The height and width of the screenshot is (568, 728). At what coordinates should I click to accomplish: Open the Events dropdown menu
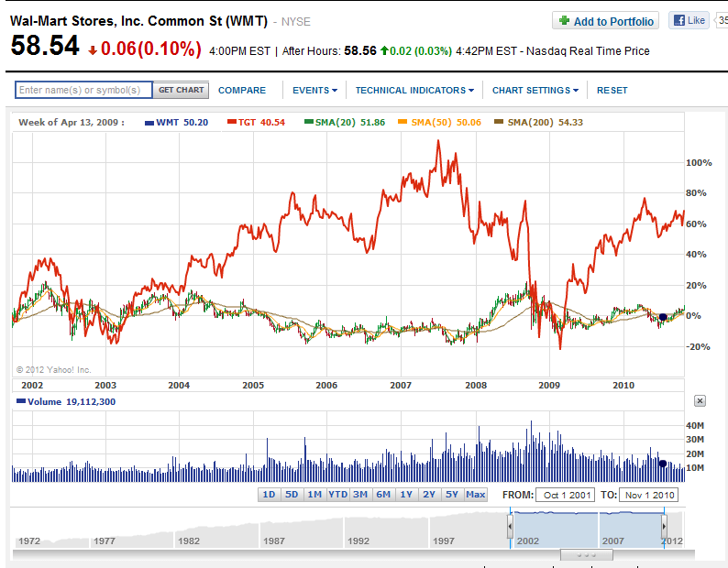[314, 91]
